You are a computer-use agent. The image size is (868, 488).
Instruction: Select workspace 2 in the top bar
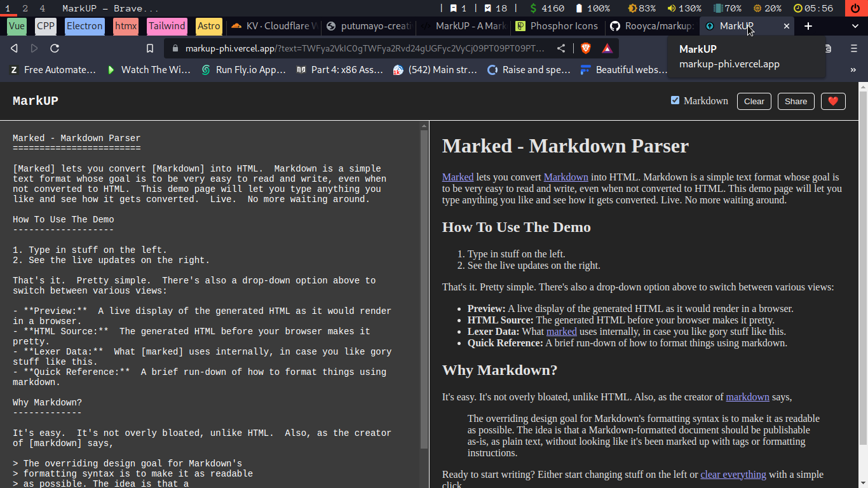click(25, 8)
